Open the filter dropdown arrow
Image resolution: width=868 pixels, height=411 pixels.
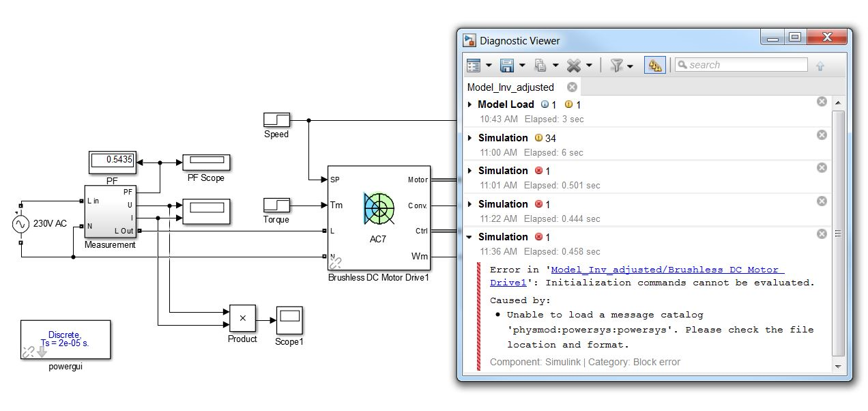pos(630,66)
